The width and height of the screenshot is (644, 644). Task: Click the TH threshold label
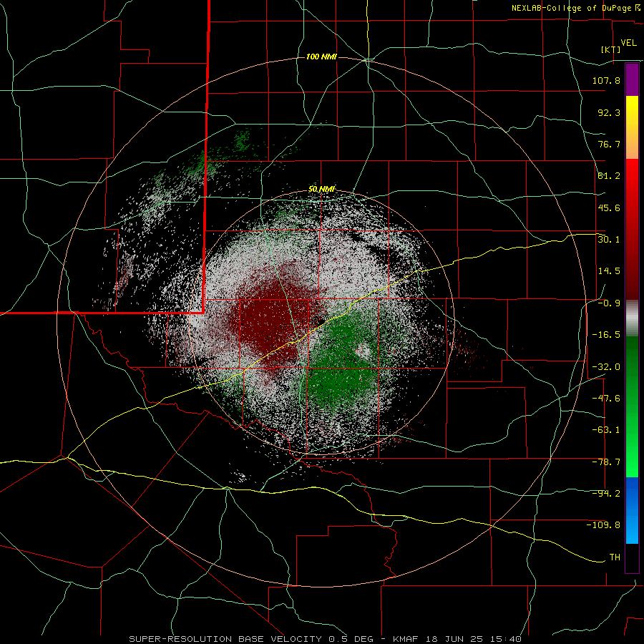coord(615,557)
